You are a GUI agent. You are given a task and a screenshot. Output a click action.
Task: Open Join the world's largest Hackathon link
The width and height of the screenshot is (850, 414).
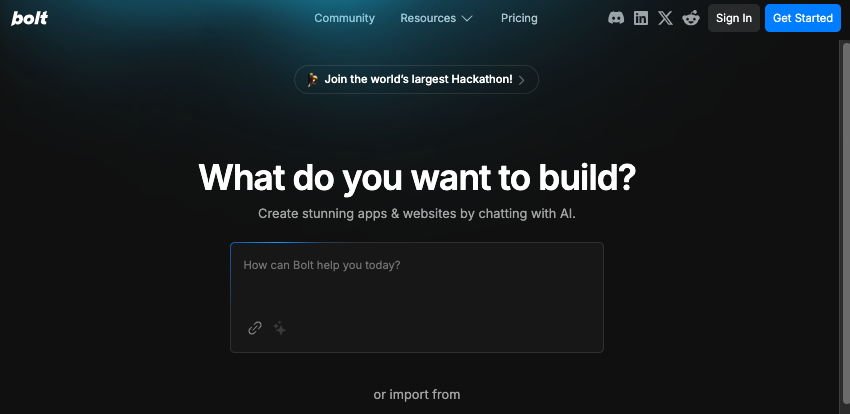(416, 80)
